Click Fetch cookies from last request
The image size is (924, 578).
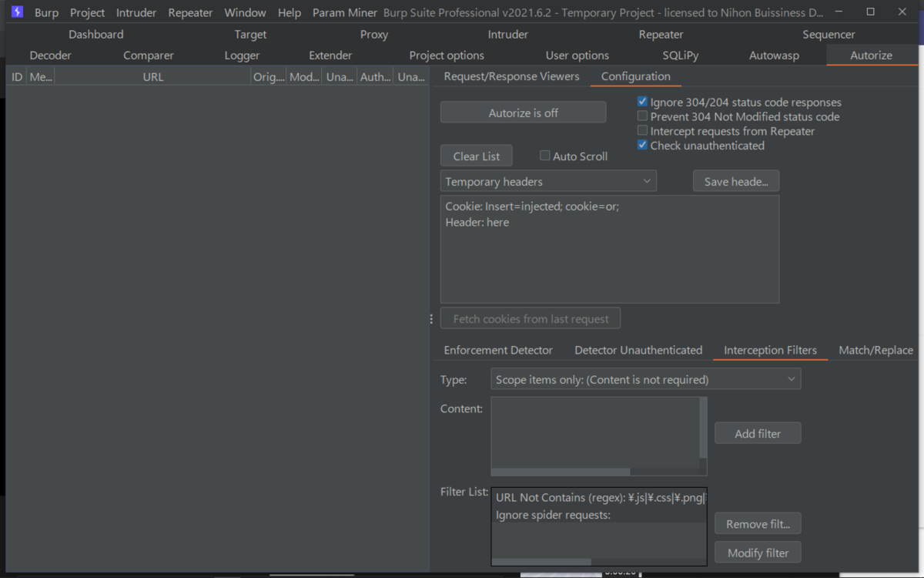tap(531, 318)
